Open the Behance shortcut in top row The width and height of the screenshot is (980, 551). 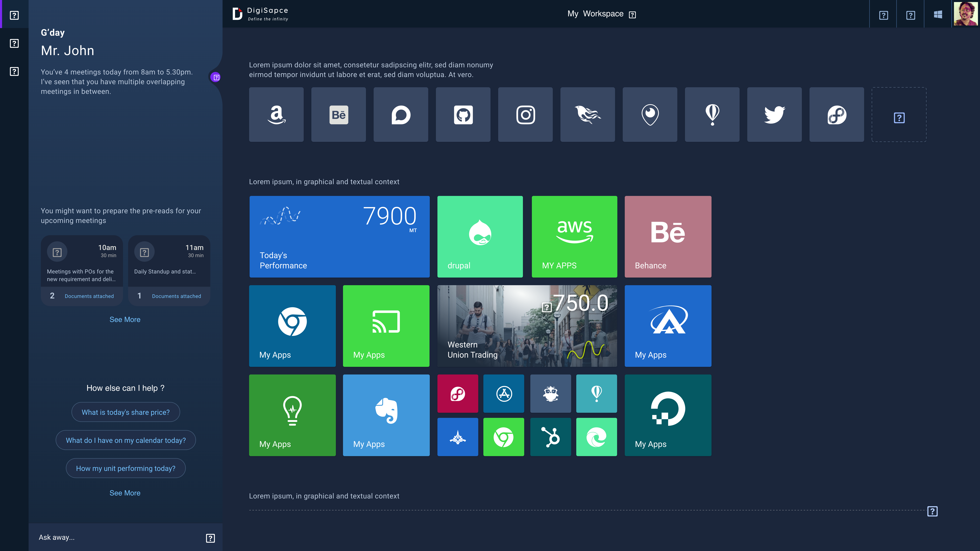click(339, 114)
